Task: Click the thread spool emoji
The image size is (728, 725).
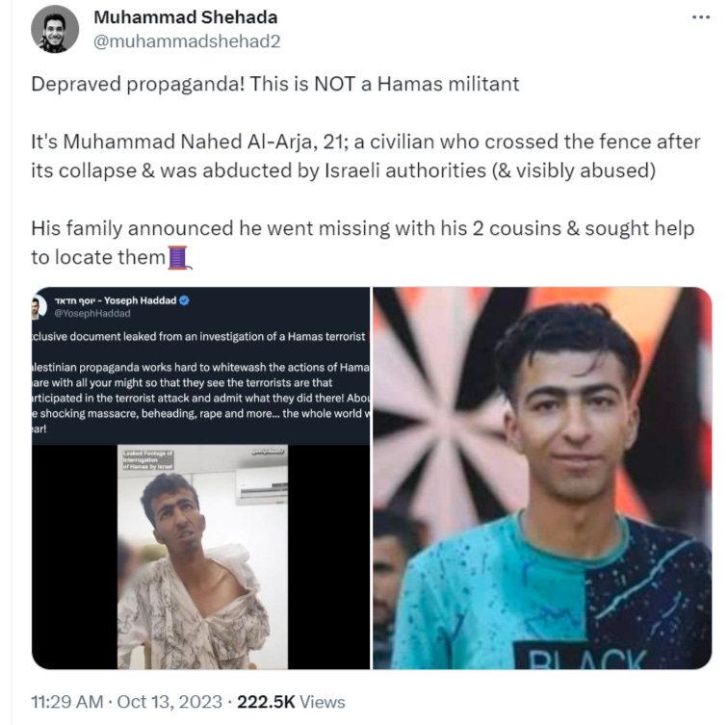Action: pyautogui.click(x=179, y=258)
